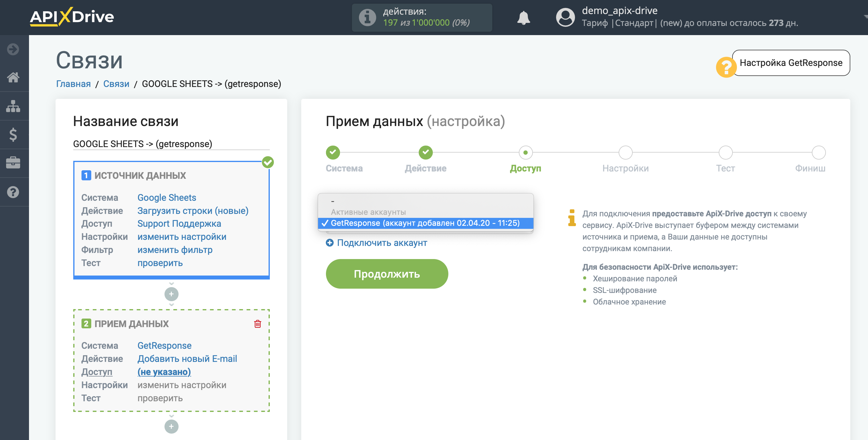Click the user avatar icon
The image size is (868, 440).
(565, 17)
